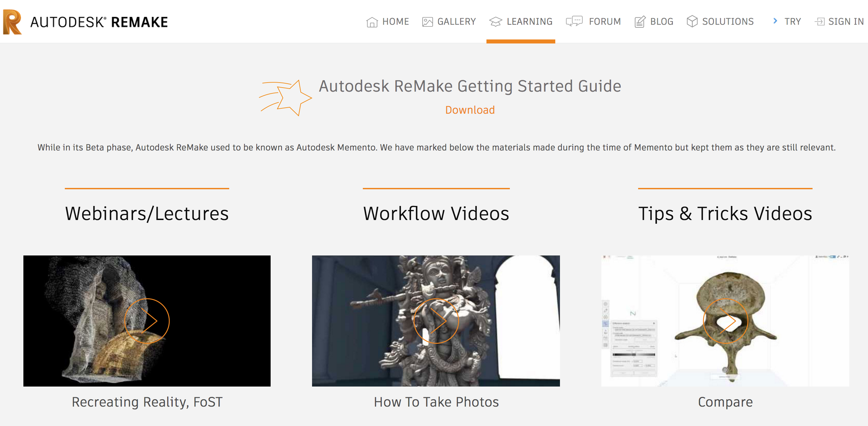Click the Gallery picture icon
The image size is (868, 426).
tap(427, 22)
